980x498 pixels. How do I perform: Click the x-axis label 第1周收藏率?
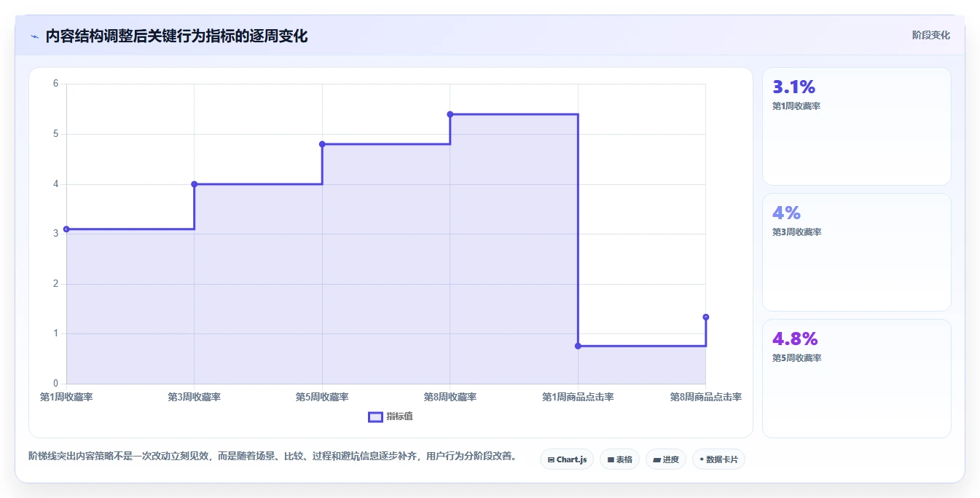click(66, 397)
